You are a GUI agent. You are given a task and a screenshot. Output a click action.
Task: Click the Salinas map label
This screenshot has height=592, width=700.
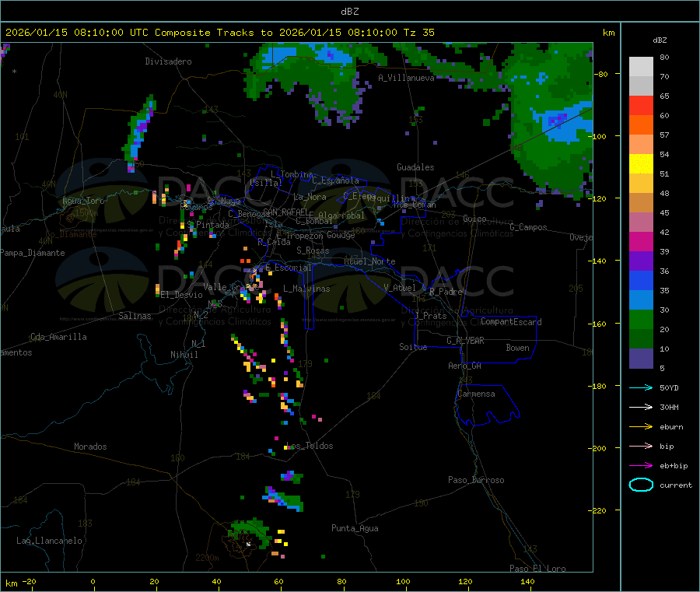[x=135, y=316]
